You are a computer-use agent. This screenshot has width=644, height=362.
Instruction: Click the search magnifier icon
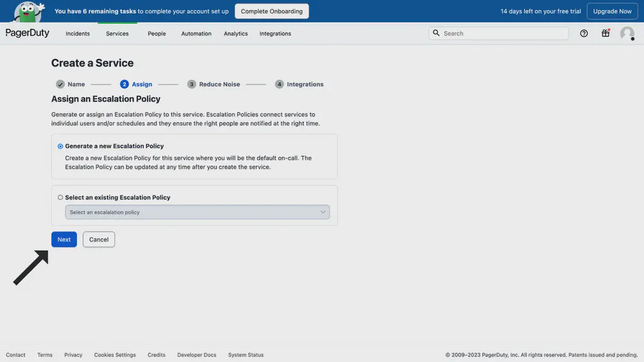click(436, 33)
